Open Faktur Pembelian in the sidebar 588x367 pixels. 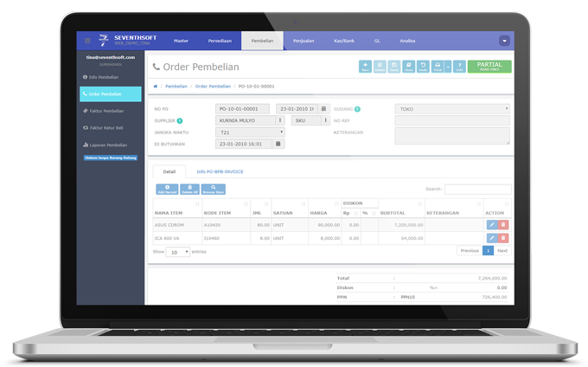coord(106,111)
